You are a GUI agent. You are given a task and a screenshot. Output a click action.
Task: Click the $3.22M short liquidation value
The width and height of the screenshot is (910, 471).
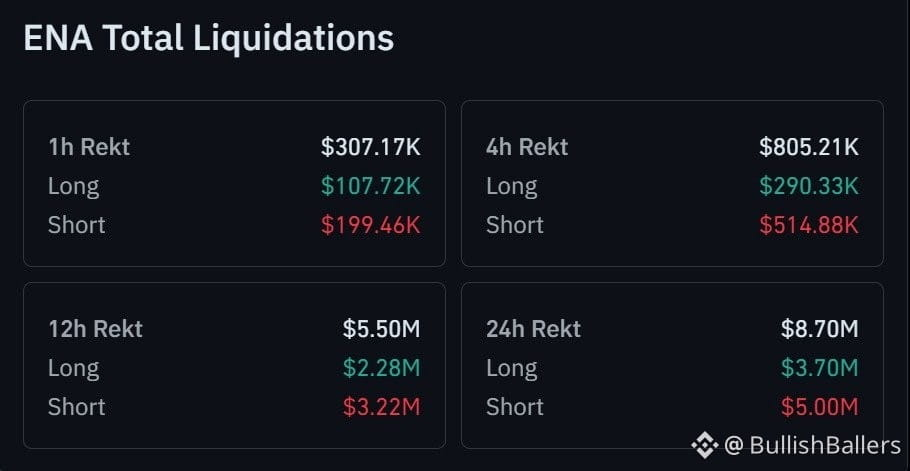381,407
